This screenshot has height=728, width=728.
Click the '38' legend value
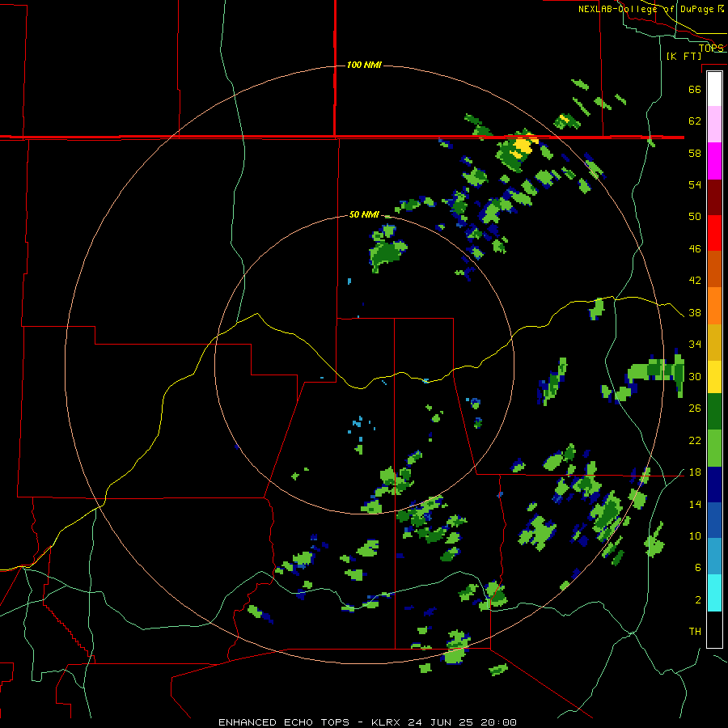(695, 313)
